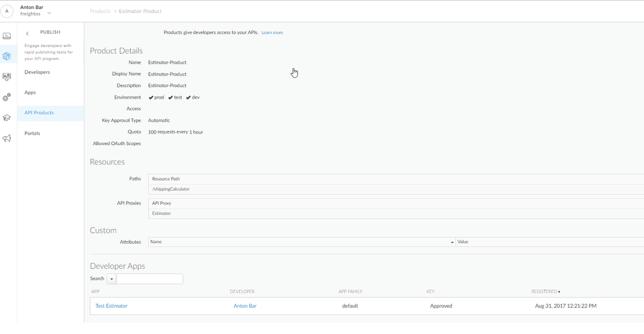Click the DEVELOPER column header
The height and width of the screenshot is (334, 644).
tap(242, 291)
